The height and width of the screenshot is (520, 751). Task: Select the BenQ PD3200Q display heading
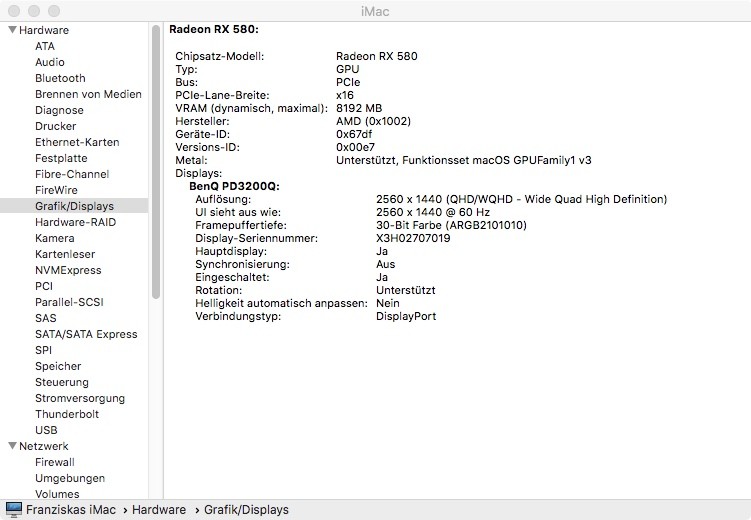tap(234, 186)
